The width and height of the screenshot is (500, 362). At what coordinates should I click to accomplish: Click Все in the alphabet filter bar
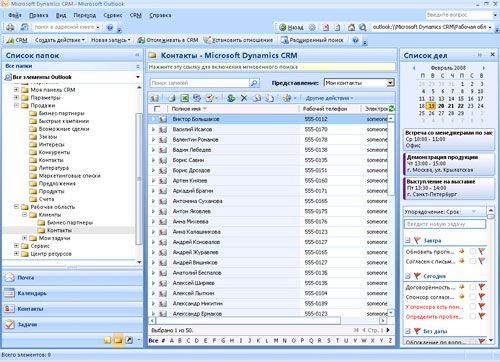pos(153,341)
